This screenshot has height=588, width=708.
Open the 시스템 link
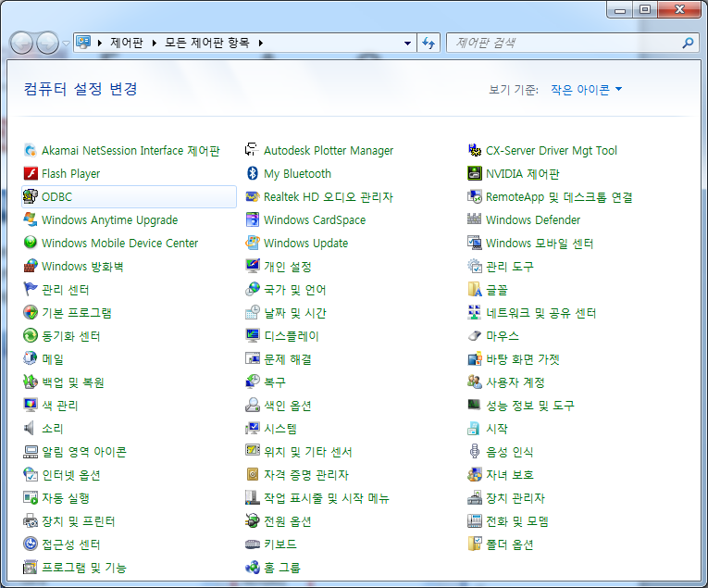pyautogui.click(x=279, y=428)
